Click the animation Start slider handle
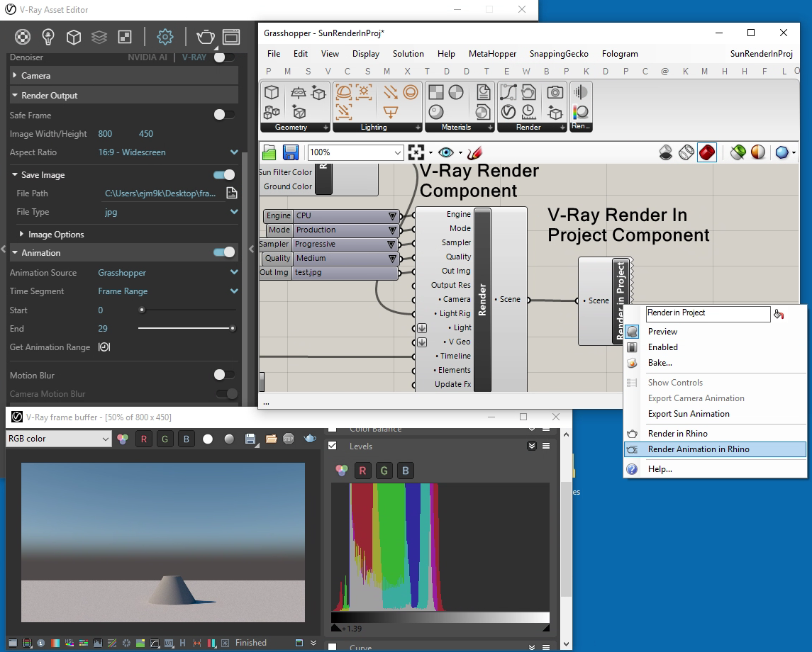Viewport: 812px width, 652px height. click(142, 310)
